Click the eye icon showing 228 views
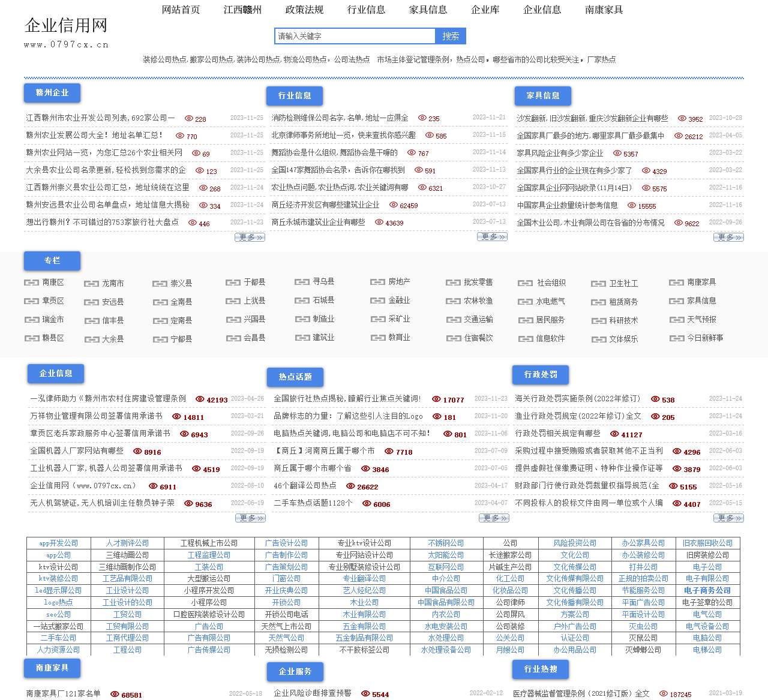This screenshot has width=768, height=700. coord(190,119)
